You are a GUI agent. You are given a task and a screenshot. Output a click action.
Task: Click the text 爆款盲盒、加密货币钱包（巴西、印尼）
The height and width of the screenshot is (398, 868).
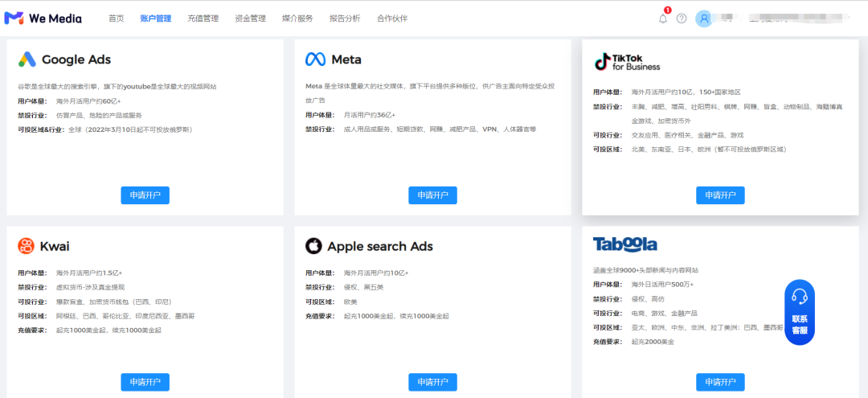[114, 302]
